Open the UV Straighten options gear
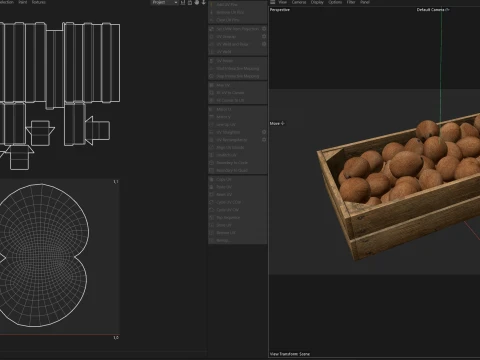This screenshot has width=480, height=360. click(x=264, y=132)
